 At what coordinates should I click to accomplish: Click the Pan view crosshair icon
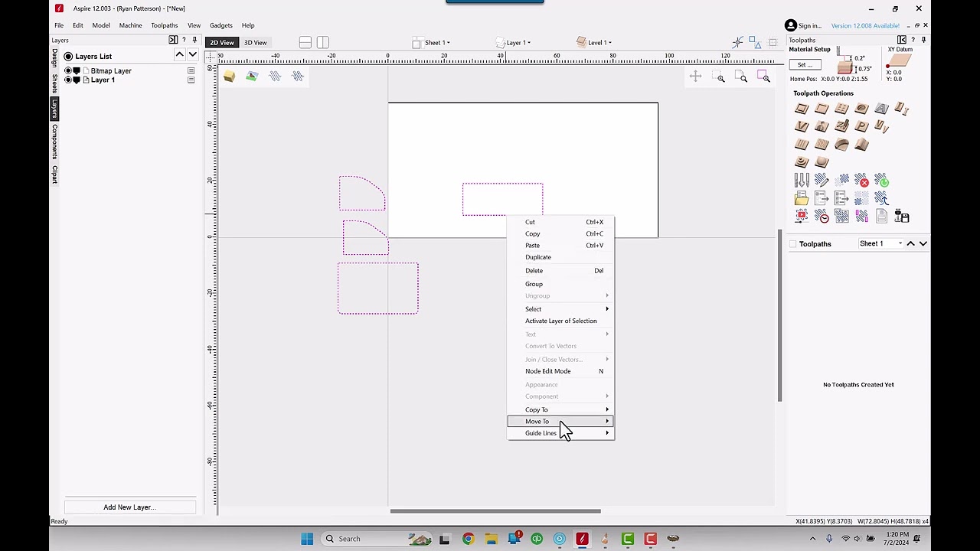tap(695, 76)
